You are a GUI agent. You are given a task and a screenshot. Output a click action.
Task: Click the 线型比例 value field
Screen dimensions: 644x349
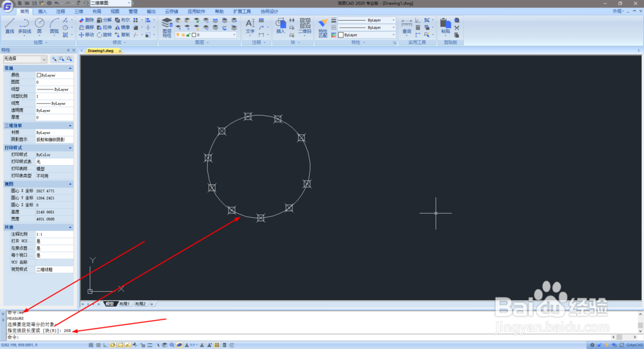tap(54, 96)
